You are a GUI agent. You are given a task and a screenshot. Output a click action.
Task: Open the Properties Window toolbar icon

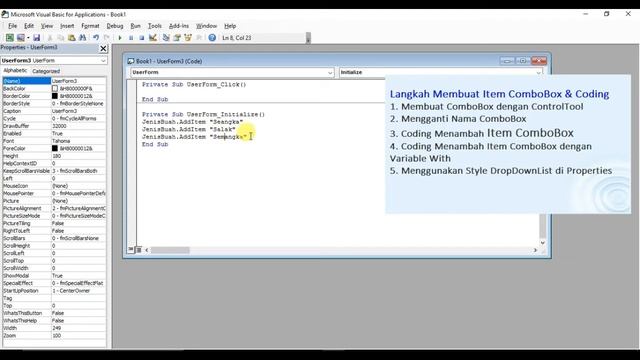177,38
